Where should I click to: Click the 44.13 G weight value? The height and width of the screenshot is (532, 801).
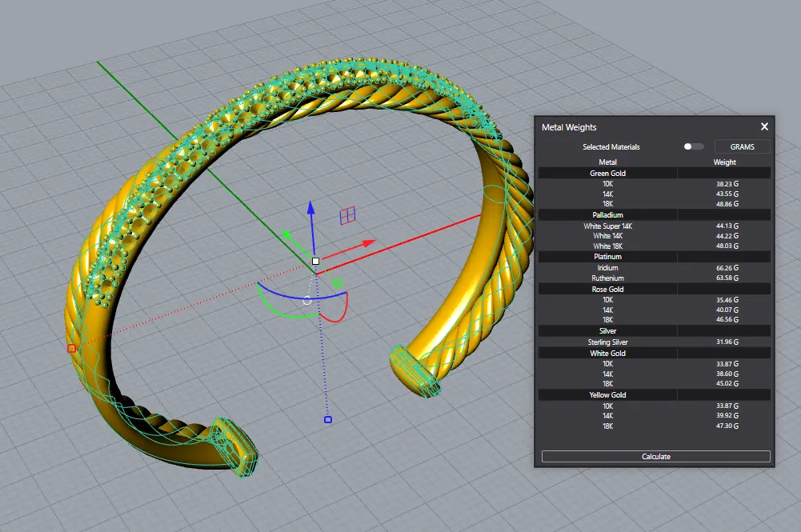click(x=727, y=226)
